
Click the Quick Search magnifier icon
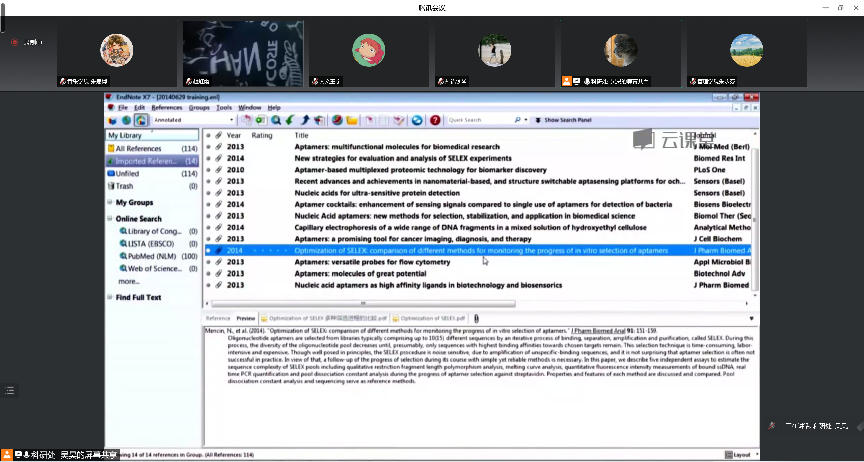coord(517,120)
